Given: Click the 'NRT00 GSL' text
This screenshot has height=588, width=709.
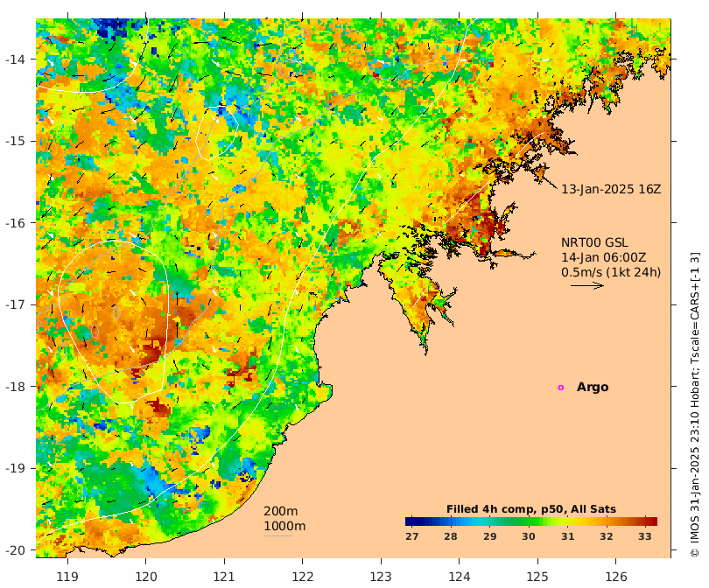Looking at the screenshot, I should tap(594, 242).
